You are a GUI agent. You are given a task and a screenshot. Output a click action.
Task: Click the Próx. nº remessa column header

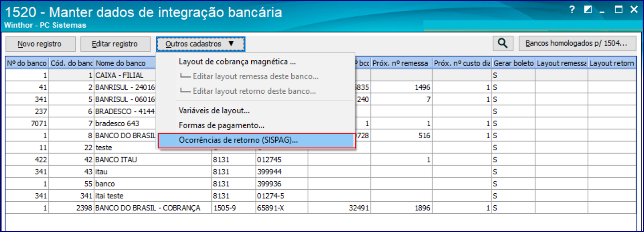point(401,63)
